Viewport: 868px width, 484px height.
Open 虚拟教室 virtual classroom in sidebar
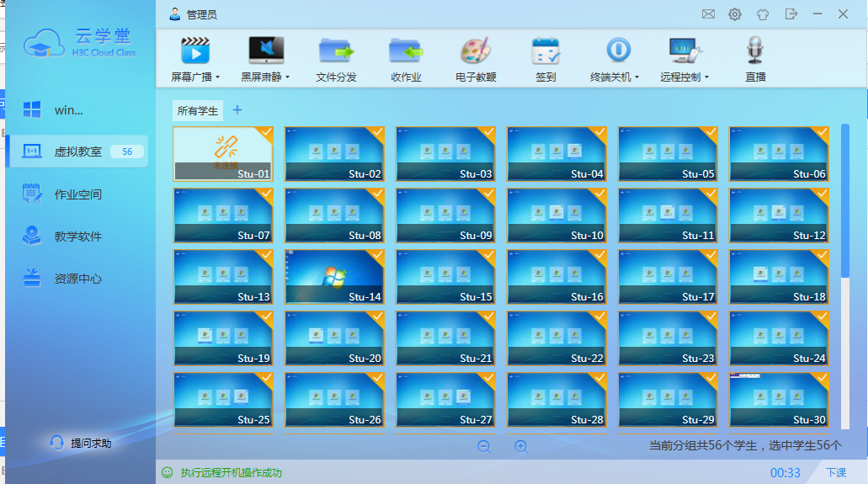coord(77,152)
